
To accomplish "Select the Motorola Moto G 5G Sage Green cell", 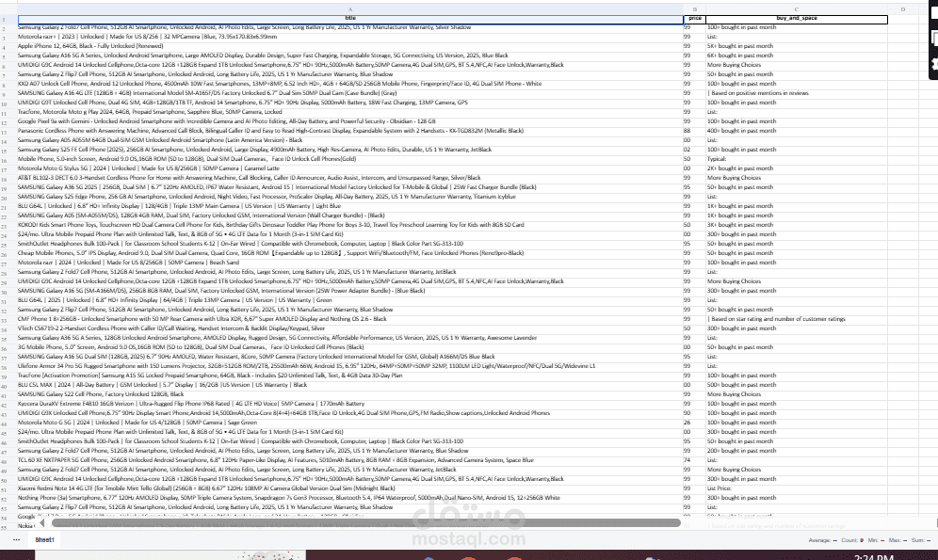I will pyautogui.click(x=350, y=423).
